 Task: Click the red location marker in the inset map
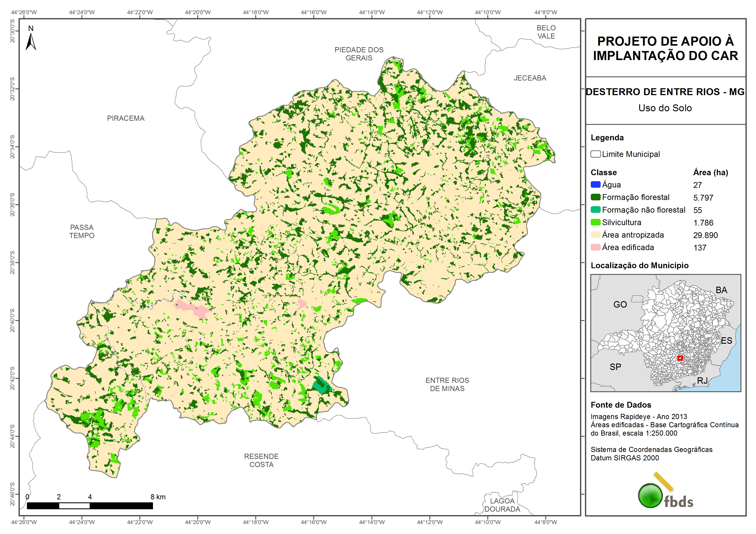point(680,358)
